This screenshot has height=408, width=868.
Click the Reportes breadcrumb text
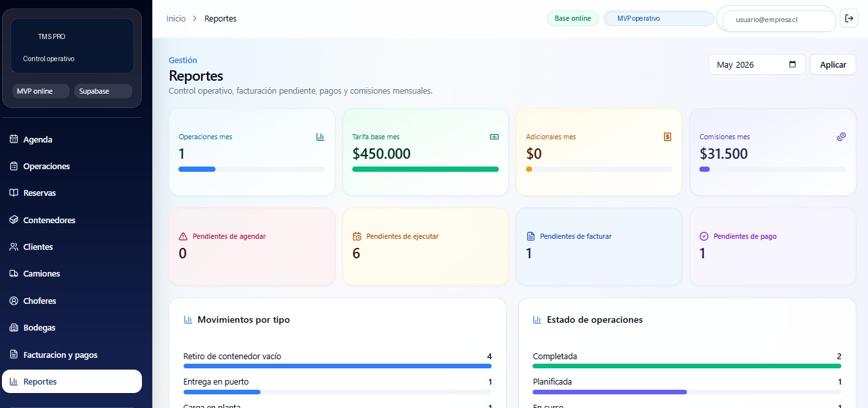click(x=221, y=19)
